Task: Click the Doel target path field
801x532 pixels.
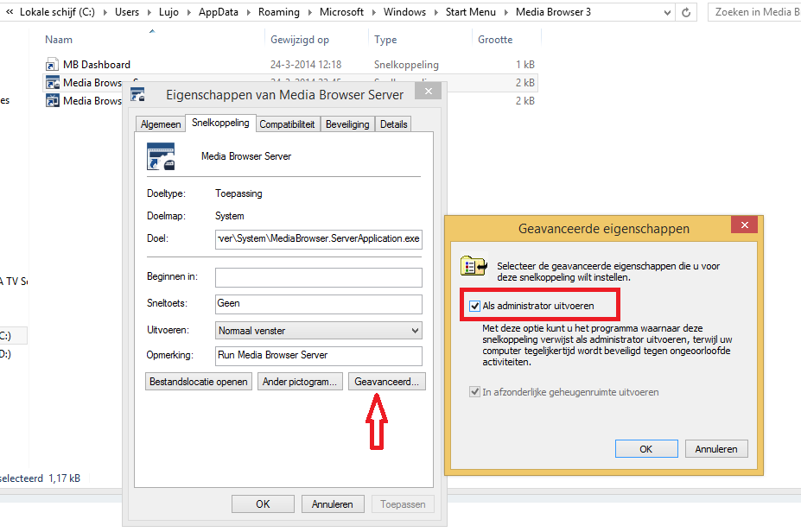Action: [319, 239]
